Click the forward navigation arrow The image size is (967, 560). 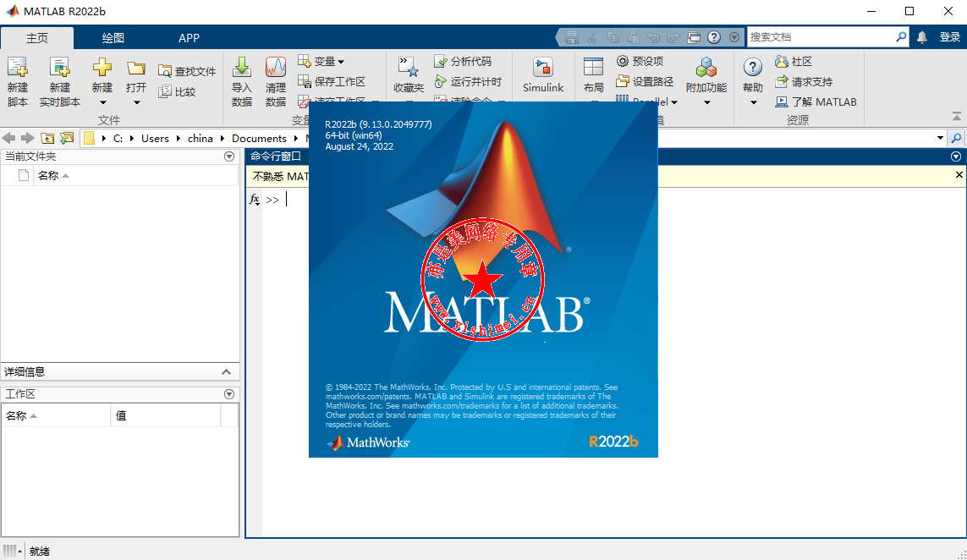[x=27, y=138]
